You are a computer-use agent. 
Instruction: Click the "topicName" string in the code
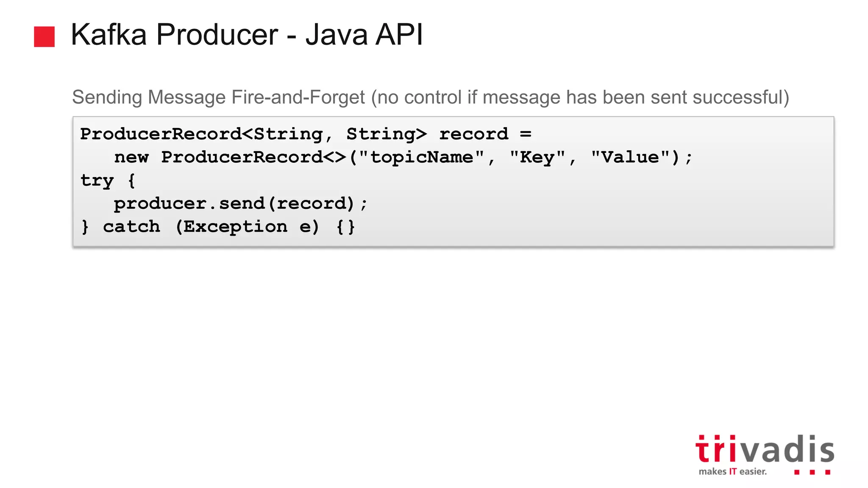point(421,157)
